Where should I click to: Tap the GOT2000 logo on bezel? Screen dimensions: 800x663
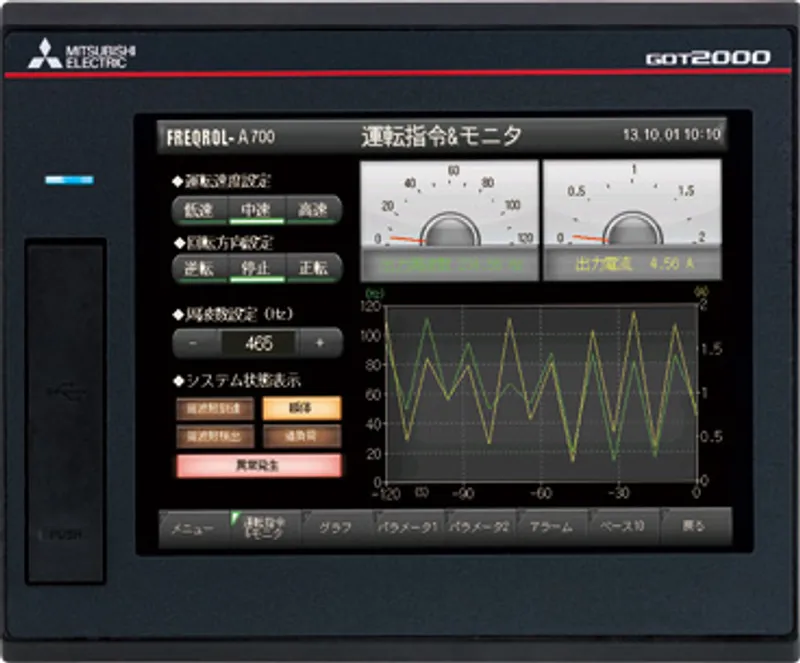pos(708,58)
